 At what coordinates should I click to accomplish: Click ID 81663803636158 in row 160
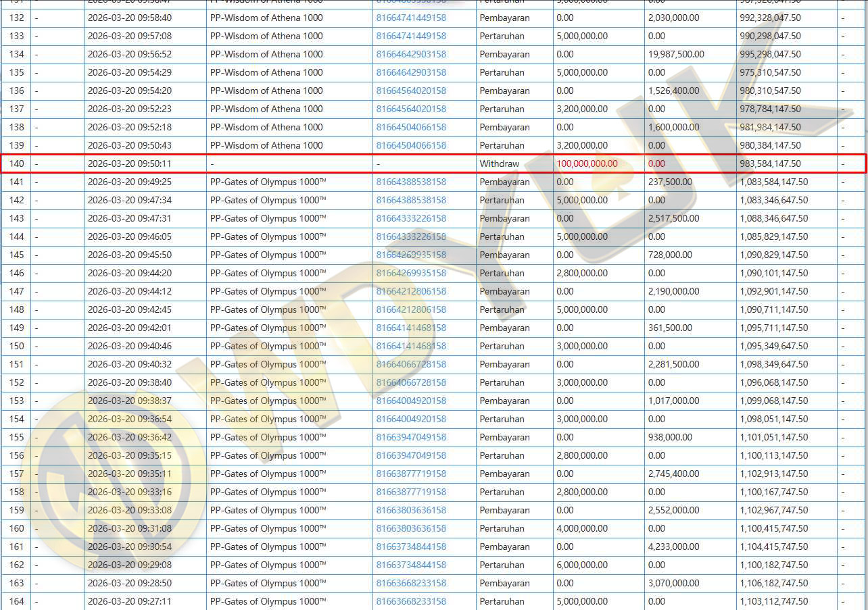click(411, 528)
